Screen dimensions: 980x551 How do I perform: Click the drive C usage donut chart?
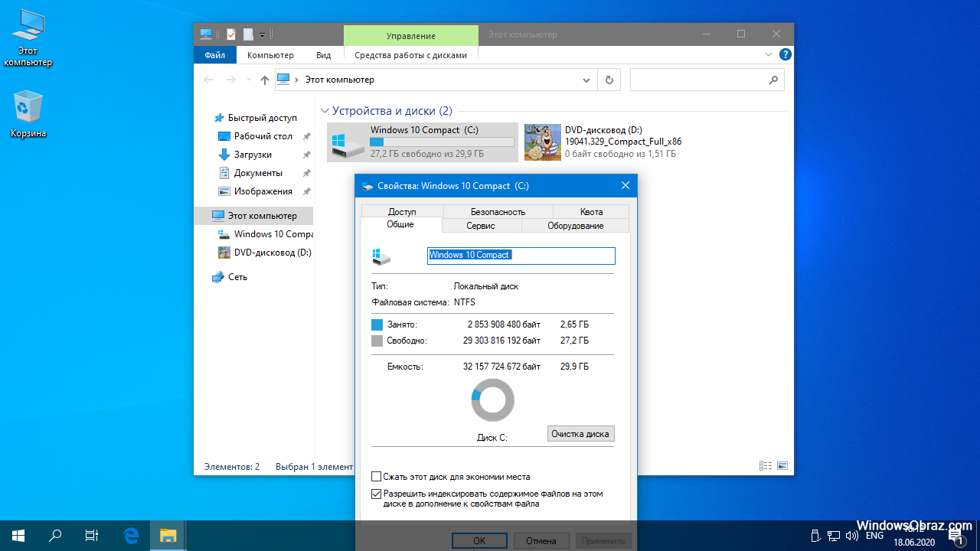pos(492,400)
